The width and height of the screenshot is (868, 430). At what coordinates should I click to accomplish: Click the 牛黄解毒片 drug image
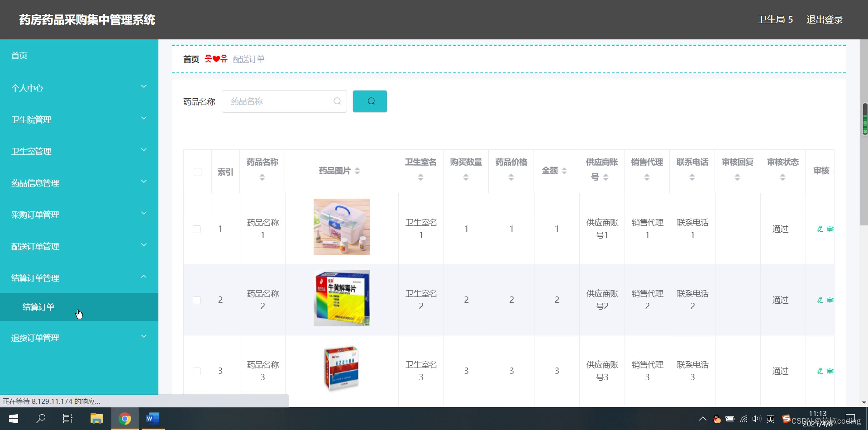pyautogui.click(x=342, y=298)
